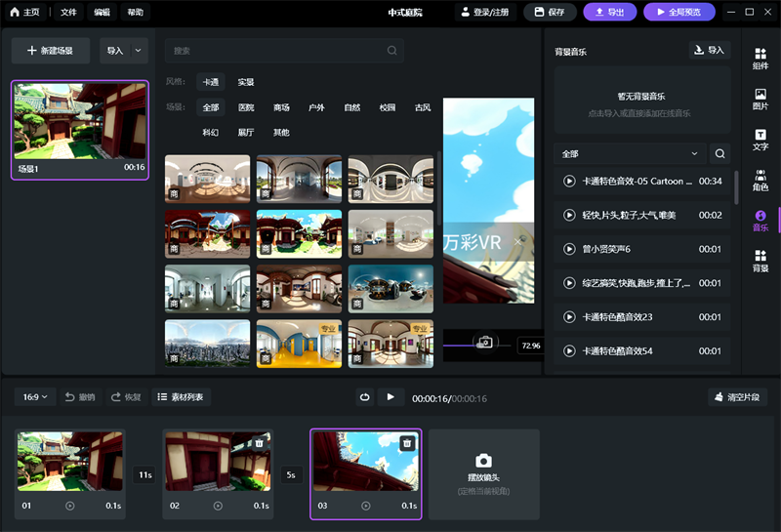The height and width of the screenshot is (532, 781).
Task: Choose the 医院 scene category filter
Action: point(246,107)
